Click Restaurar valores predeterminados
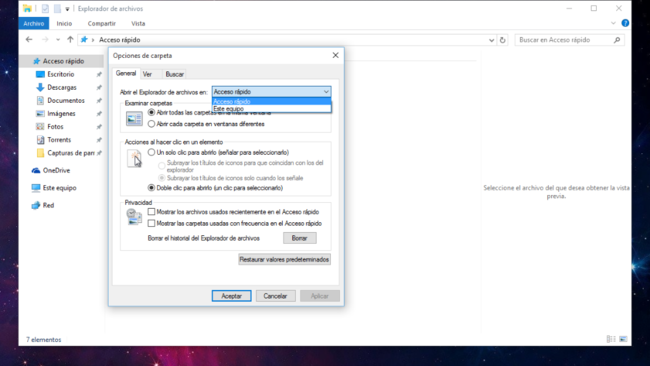This screenshot has width=650, height=366. (284, 259)
